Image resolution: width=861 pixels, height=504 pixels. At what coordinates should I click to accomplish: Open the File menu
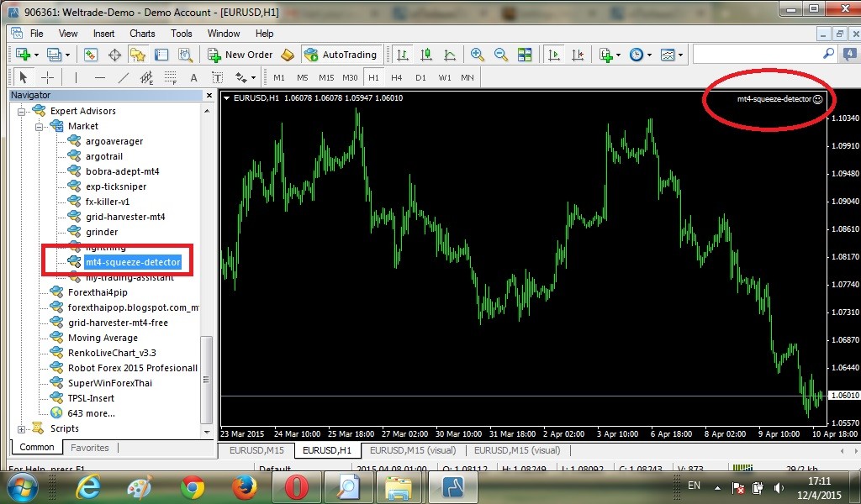37,34
